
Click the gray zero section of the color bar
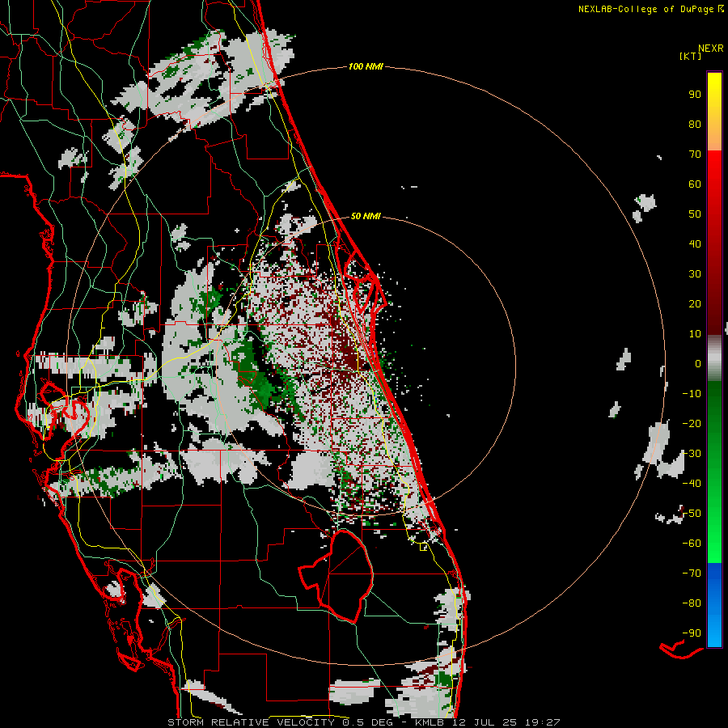pos(714,358)
